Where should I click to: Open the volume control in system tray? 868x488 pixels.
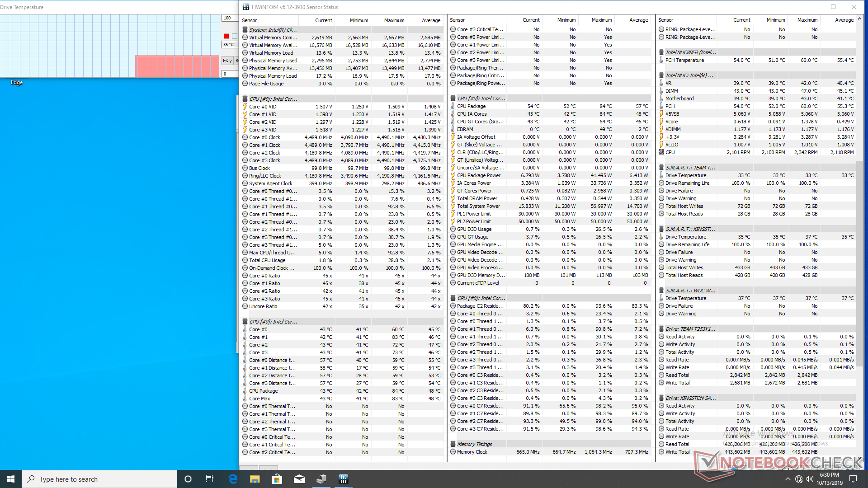click(x=809, y=479)
